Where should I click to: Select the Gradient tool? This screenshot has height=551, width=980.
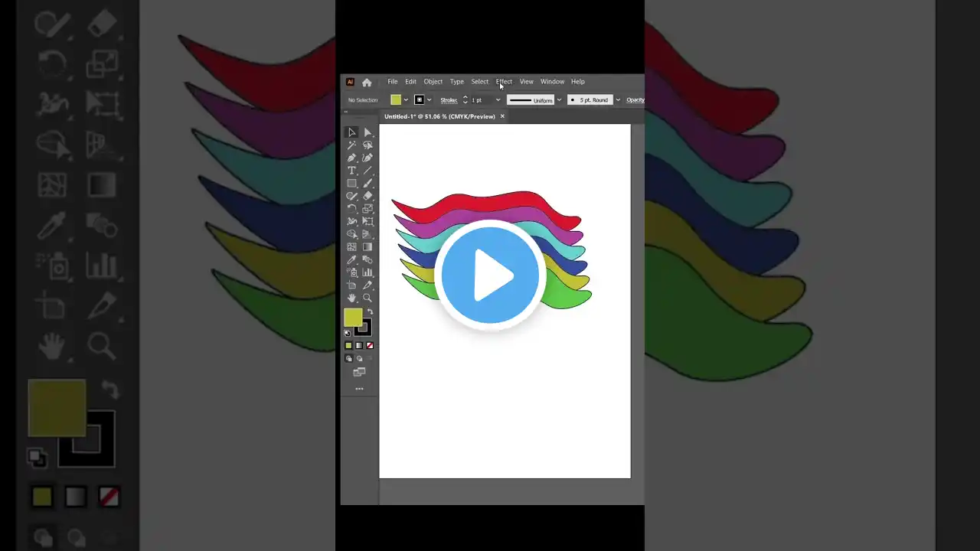(367, 247)
